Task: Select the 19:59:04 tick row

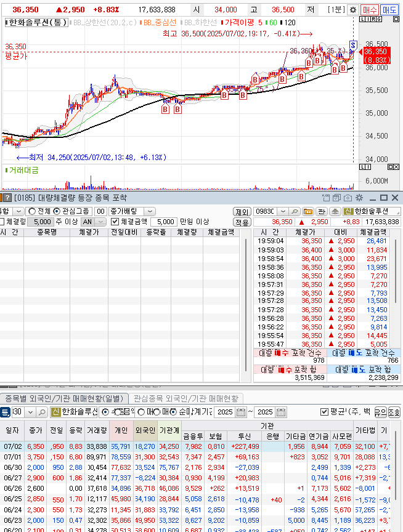Action: pyautogui.click(x=321, y=241)
